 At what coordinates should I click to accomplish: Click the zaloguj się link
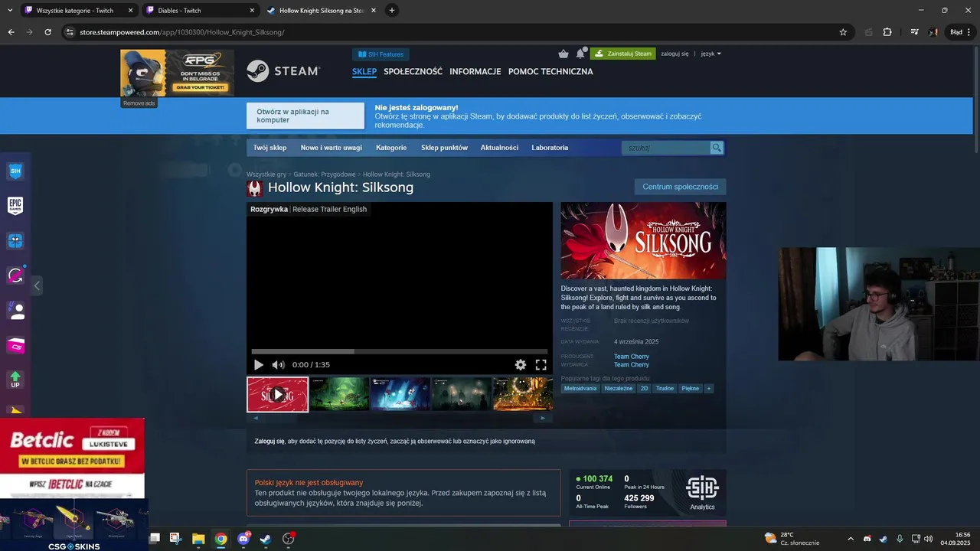pos(675,54)
